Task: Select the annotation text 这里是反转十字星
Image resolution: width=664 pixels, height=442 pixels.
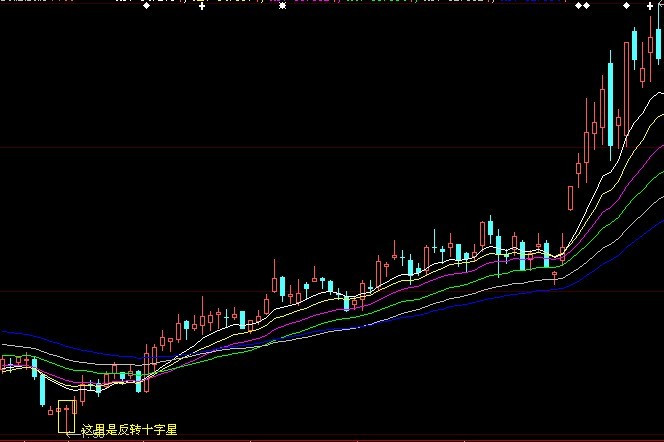Action: (x=129, y=430)
